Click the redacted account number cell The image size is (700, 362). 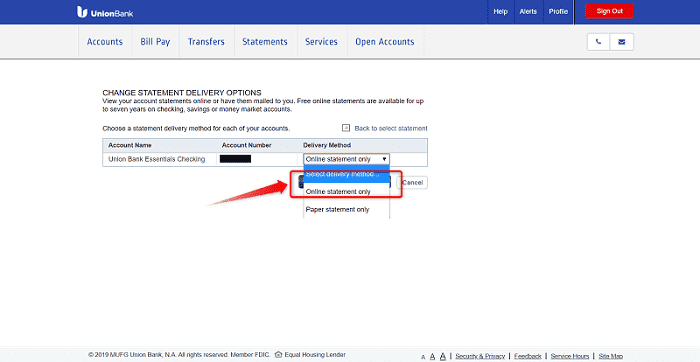[x=235, y=159]
